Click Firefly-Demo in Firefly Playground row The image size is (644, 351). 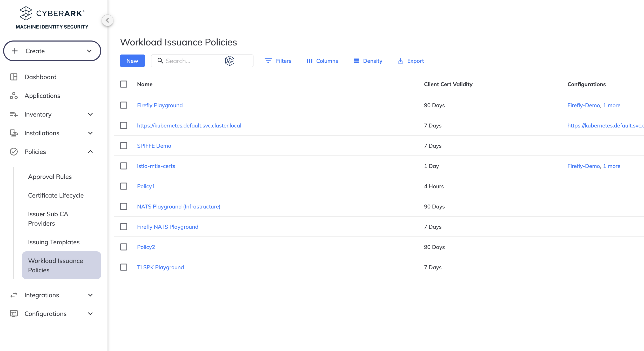pos(583,105)
